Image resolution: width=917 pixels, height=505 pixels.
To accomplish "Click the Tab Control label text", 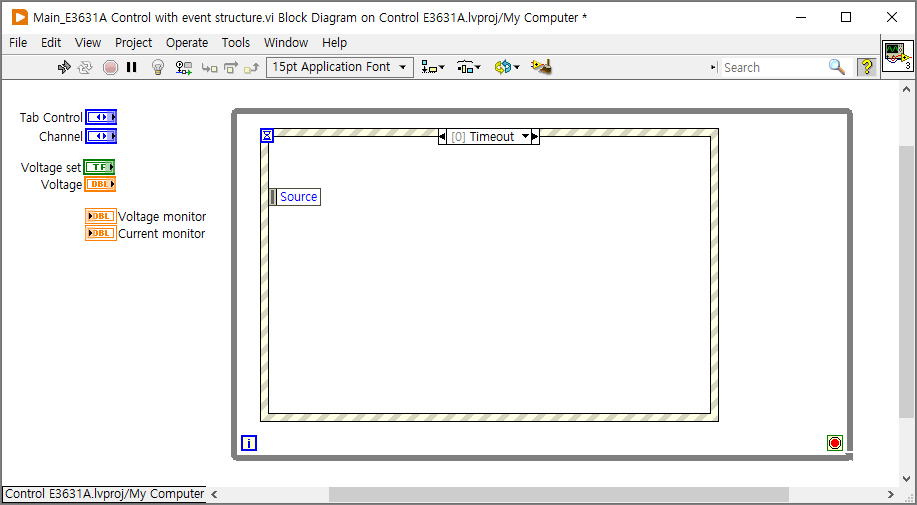I will (51, 117).
